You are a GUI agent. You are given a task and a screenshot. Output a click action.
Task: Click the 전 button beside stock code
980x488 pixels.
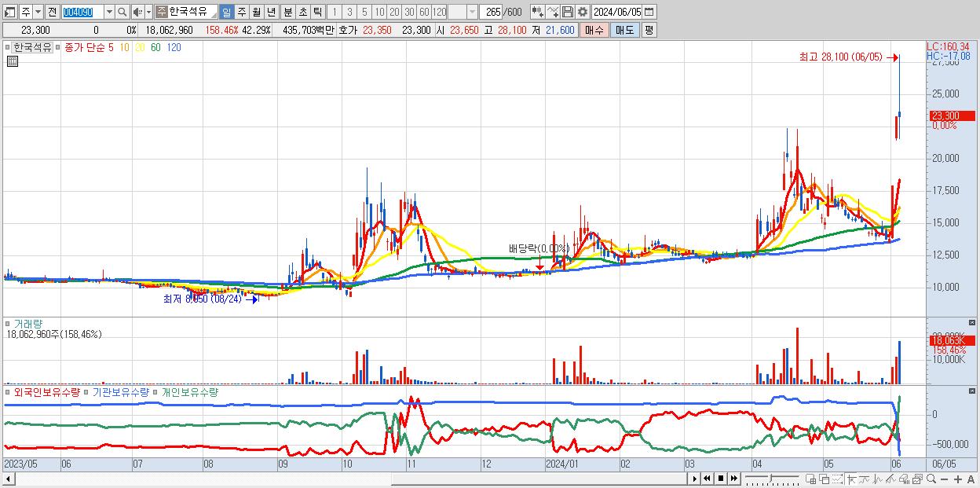pyautogui.click(x=52, y=12)
